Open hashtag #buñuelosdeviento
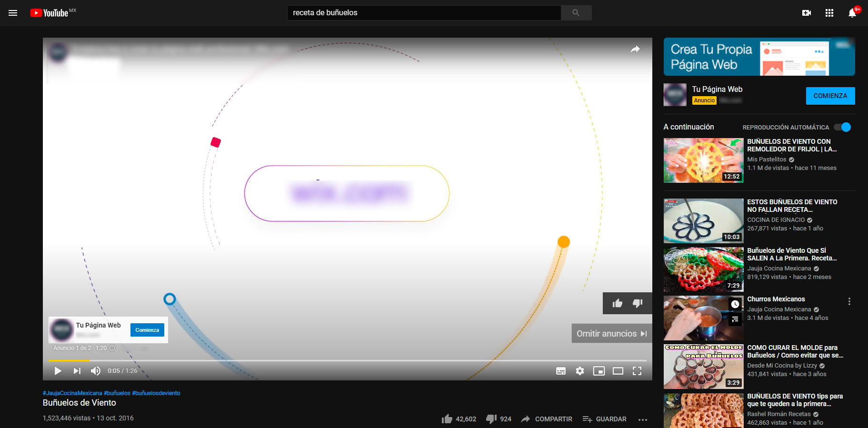868x428 pixels. [156, 393]
